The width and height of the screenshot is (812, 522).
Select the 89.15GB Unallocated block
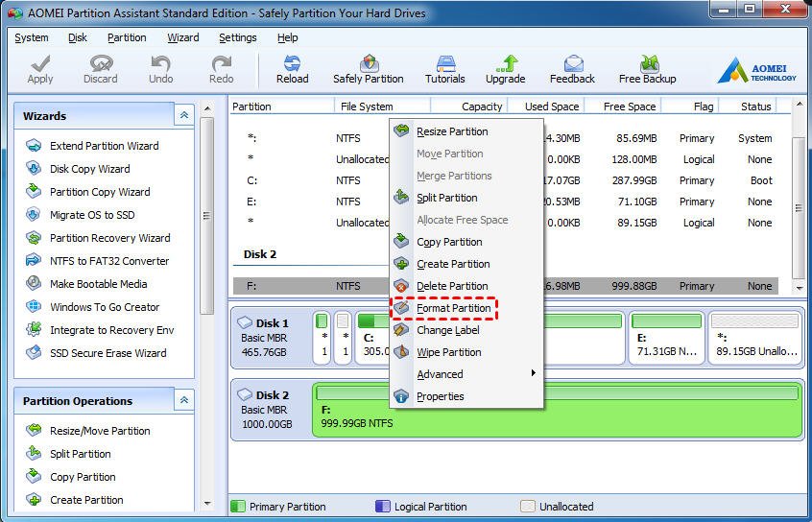click(x=756, y=338)
